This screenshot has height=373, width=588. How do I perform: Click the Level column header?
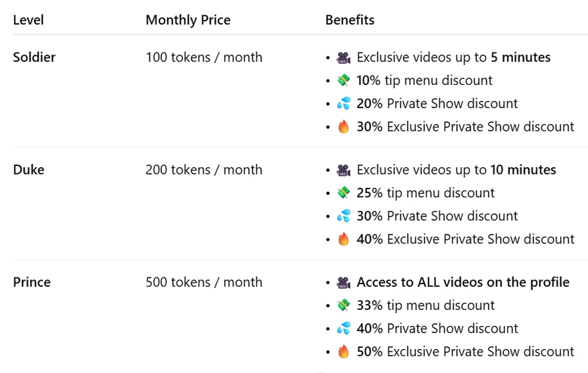coord(29,20)
